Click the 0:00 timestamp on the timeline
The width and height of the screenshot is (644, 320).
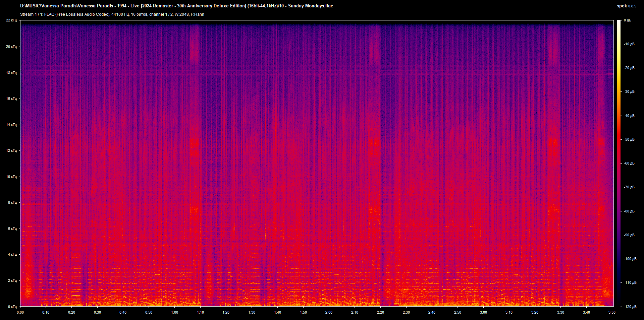click(x=20, y=312)
